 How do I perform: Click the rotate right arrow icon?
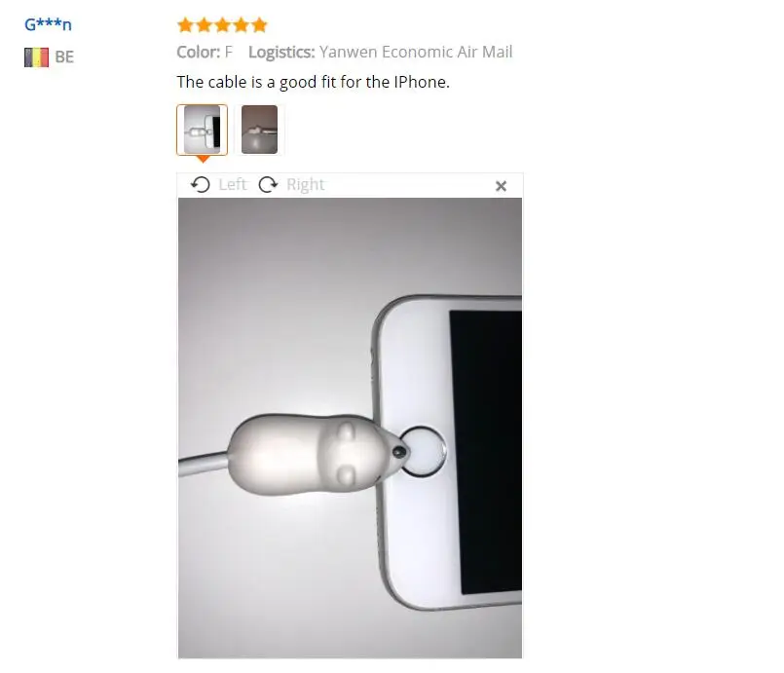point(269,184)
